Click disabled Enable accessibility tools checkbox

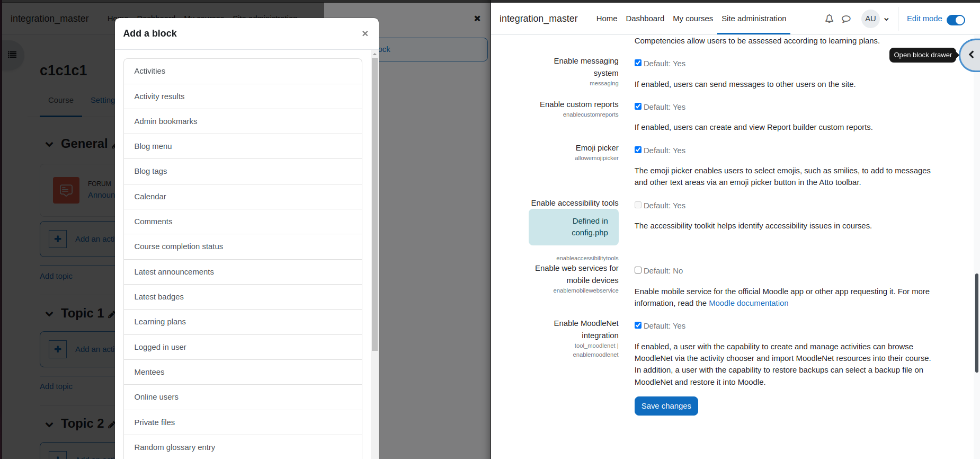point(638,205)
